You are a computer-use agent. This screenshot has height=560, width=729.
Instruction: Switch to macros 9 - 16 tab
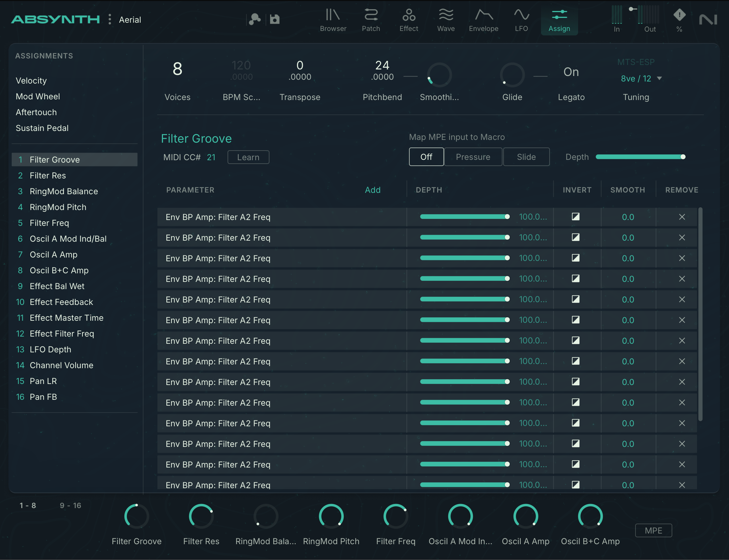point(70,505)
